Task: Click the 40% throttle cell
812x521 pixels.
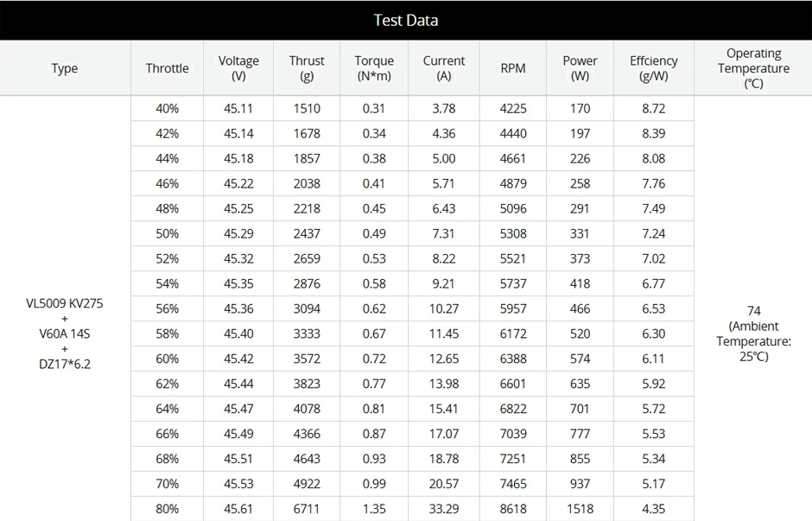Action: tap(168, 108)
